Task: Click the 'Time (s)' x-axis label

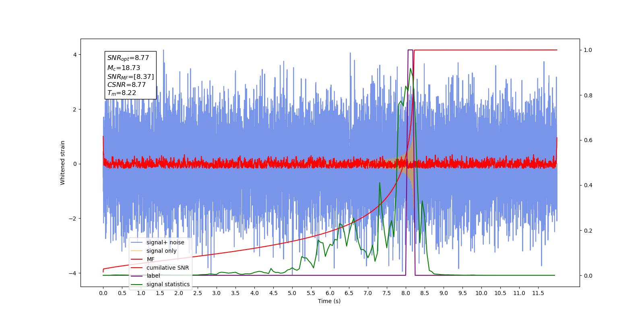Action: click(x=329, y=301)
